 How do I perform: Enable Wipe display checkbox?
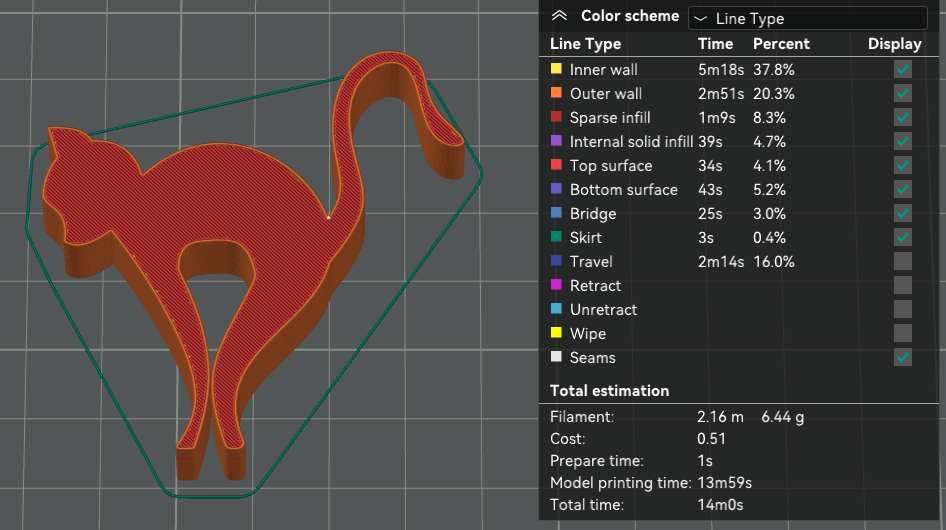pyautogui.click(x=903, y=333)
